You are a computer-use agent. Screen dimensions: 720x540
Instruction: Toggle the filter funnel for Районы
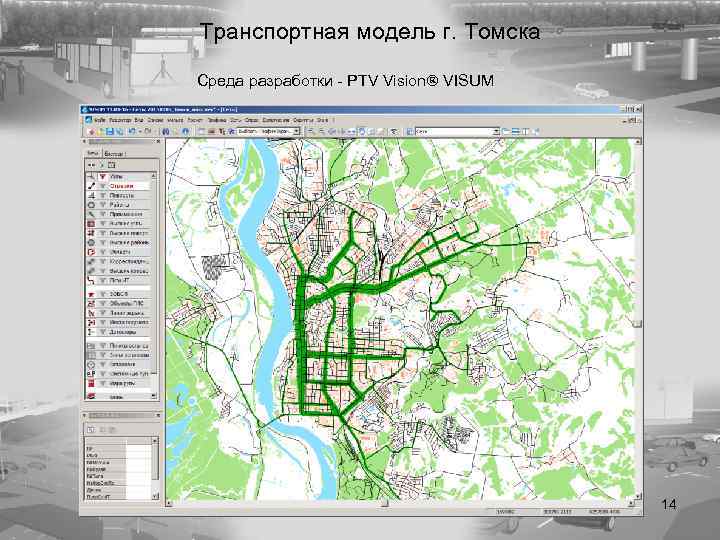[103, 205]
